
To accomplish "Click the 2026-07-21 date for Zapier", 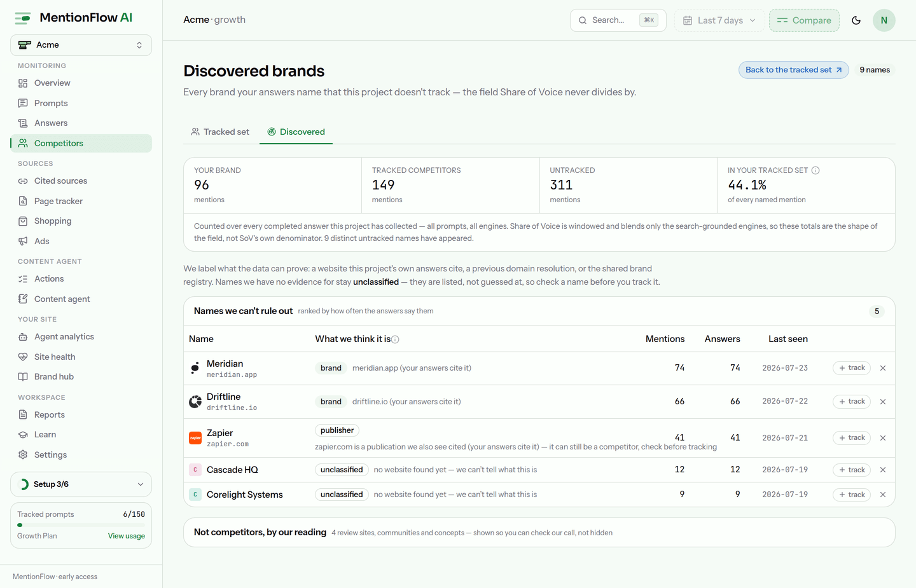I will [785, 438].
